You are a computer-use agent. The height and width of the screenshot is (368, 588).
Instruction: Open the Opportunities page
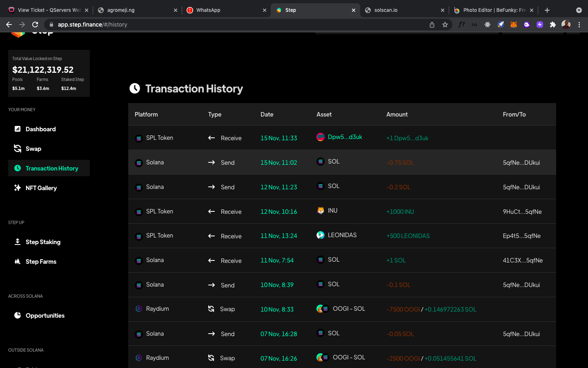pos(49,316)
